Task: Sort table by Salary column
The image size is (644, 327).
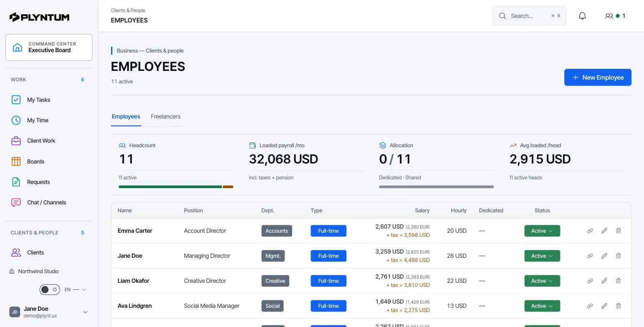Action: (x=422, y=210)
